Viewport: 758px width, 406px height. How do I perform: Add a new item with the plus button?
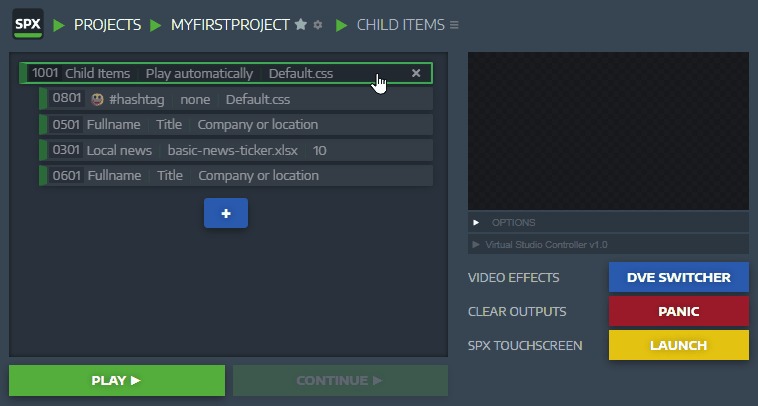coord(226,213)
